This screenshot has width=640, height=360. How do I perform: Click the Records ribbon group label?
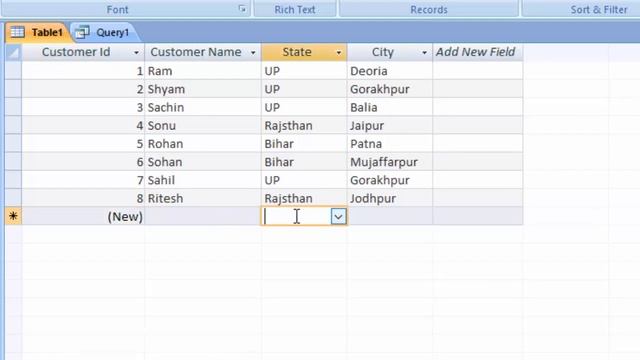pos(429,9)
